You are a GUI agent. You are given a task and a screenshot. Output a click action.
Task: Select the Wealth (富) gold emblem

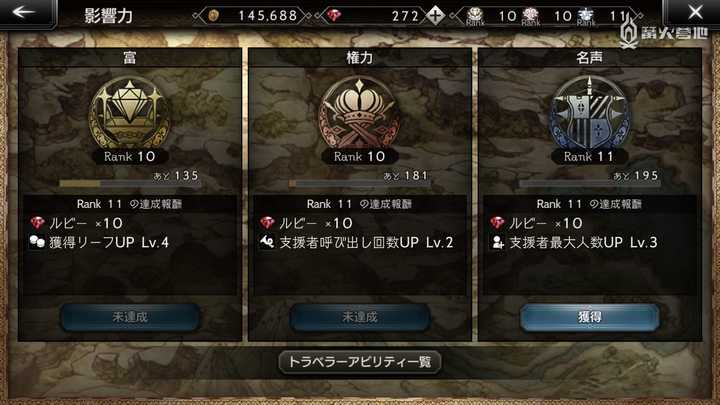click(x=129, y=113)
